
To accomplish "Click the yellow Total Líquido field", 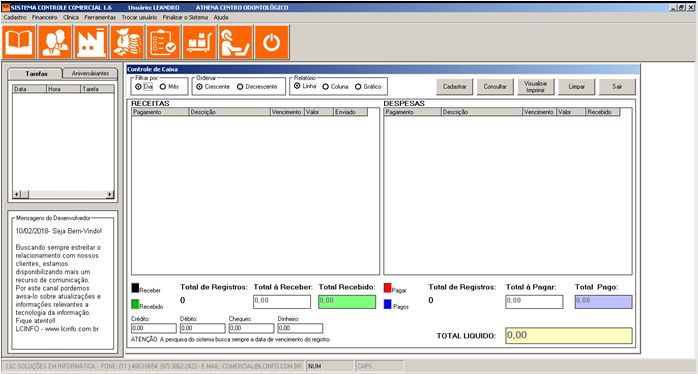I will [569, 336].
